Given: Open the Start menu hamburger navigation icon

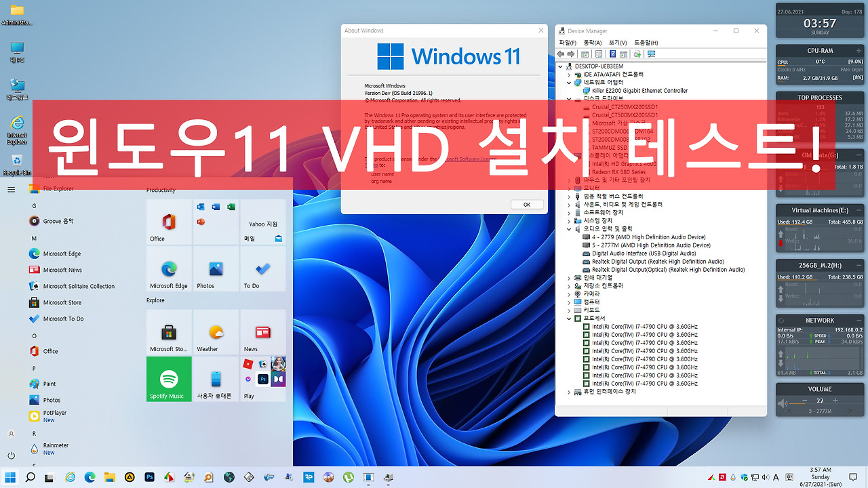Looking at the screenshot, I should point(11,189).
